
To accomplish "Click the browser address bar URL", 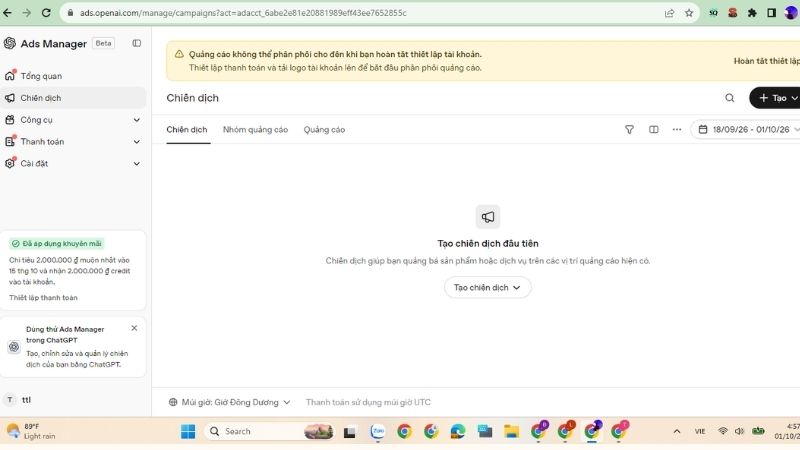I will [x=243, y=13].
